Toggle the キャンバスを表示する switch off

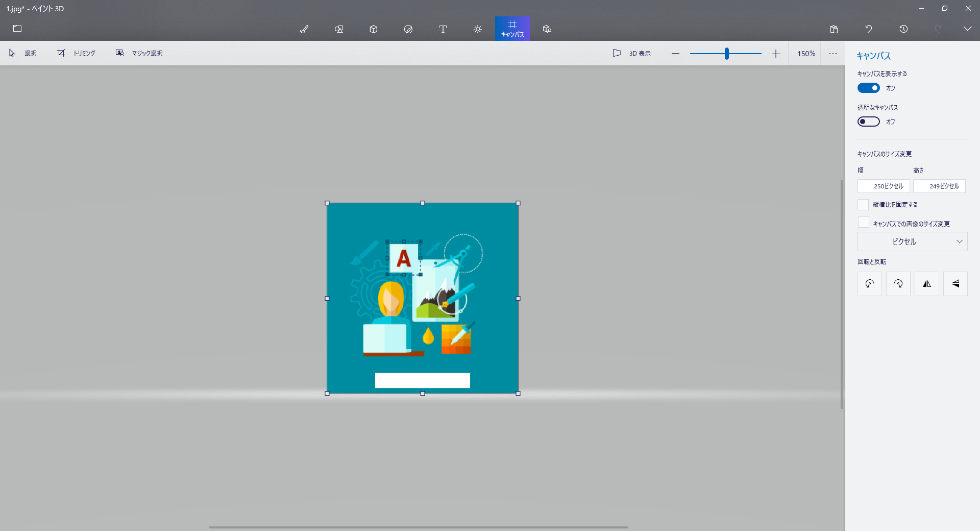coord(868,88)
